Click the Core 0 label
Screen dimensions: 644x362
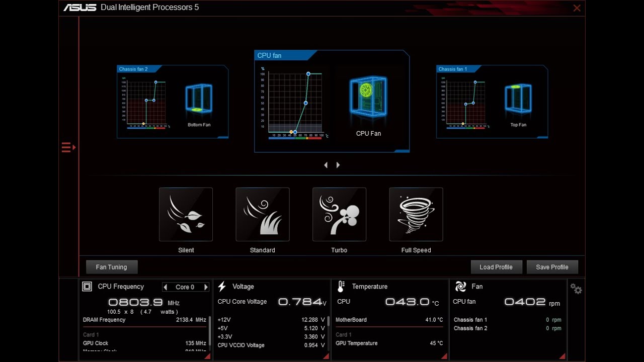185,287
